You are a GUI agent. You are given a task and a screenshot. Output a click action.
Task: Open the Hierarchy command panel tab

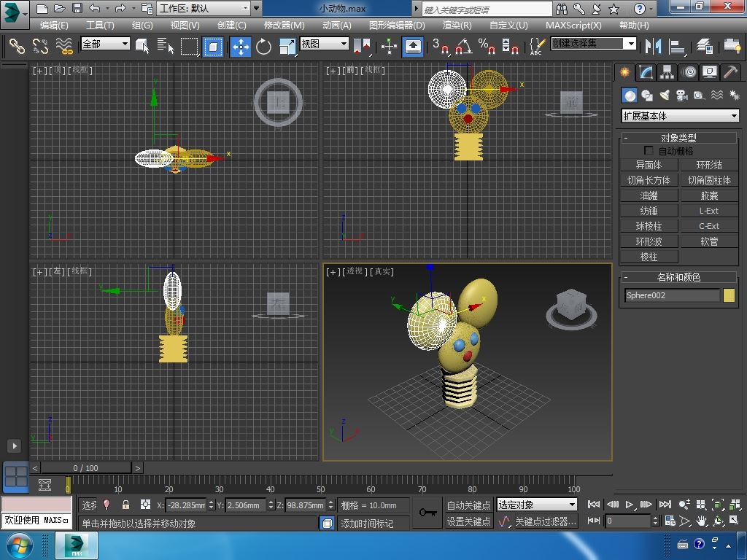pyautogui.click(x=667, y=72)
